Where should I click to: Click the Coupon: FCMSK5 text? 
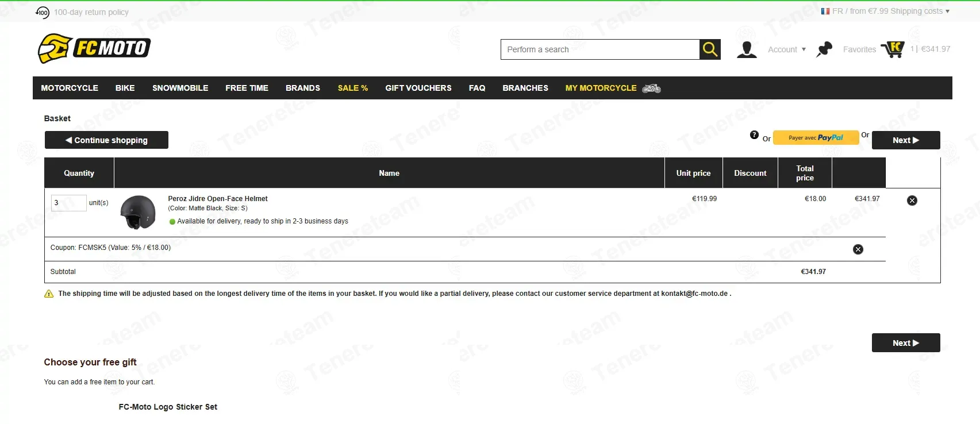pos(110,248)
